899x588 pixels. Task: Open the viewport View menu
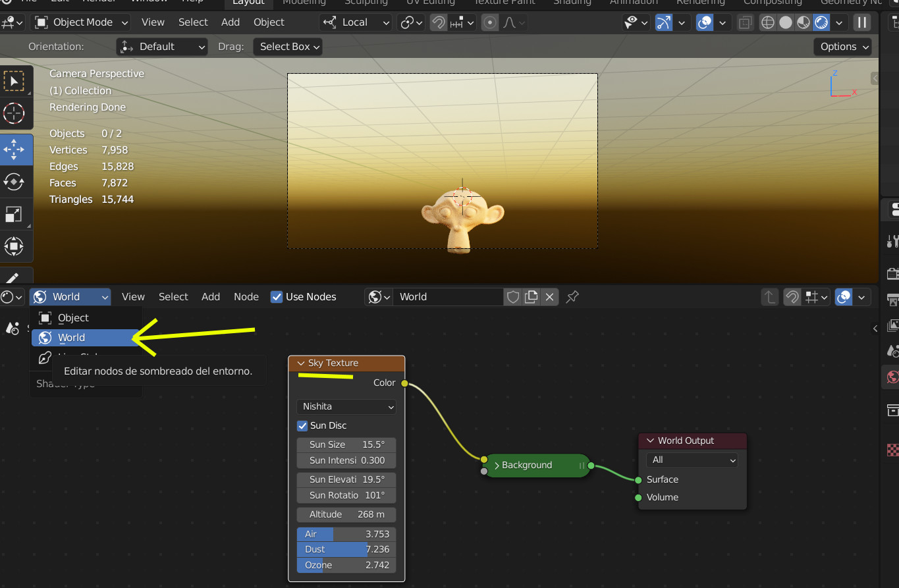click(x=153, y=22)
